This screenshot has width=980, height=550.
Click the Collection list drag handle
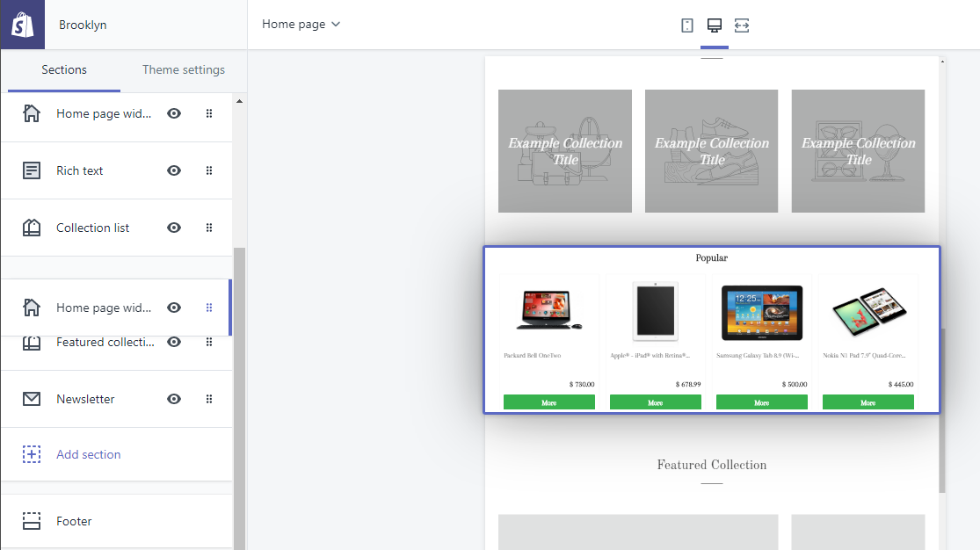(x=209, y=228)
